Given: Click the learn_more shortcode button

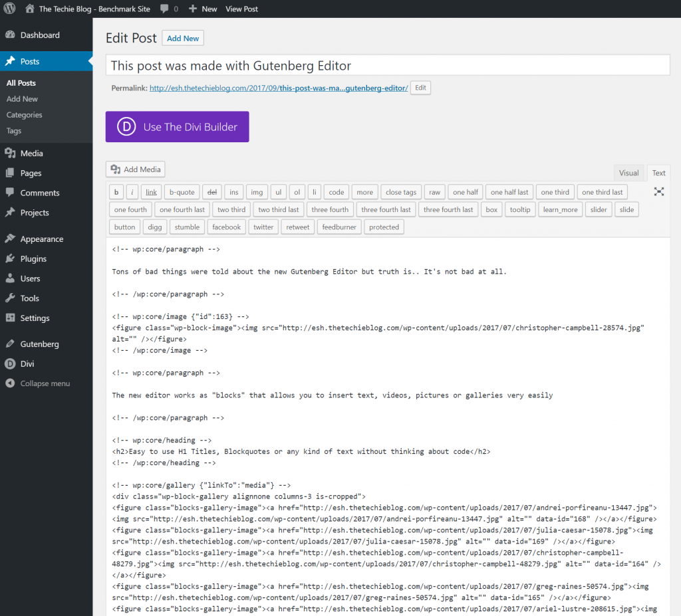Looking at the screenshot, I should 560,209.
